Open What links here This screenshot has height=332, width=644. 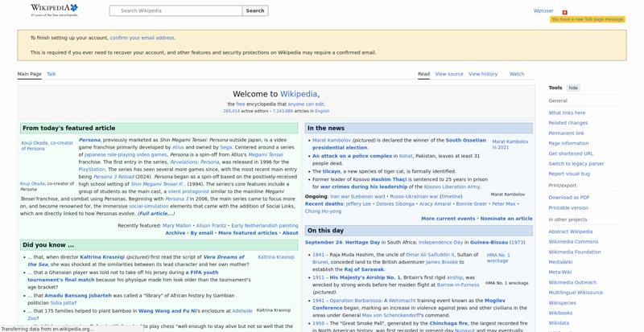coord(567,113)
